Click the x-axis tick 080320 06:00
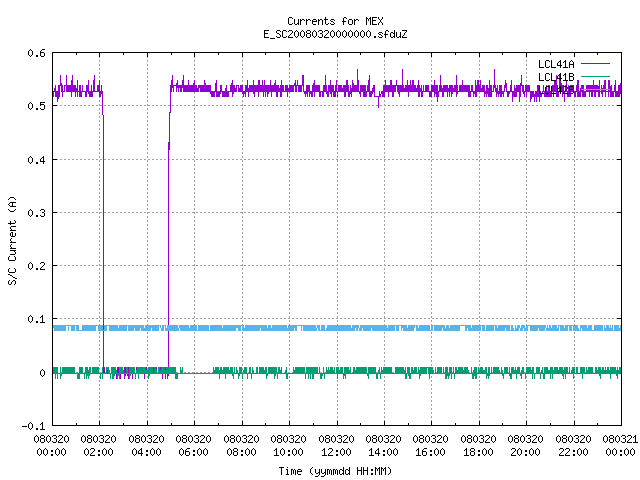 click(194, 445)
